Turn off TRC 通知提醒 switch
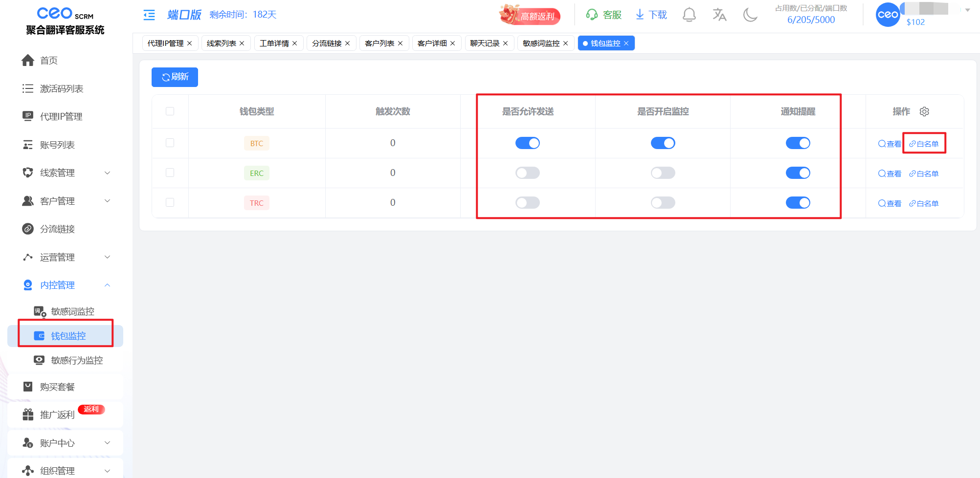Screen dimensions: 980x478 (798, 203)
